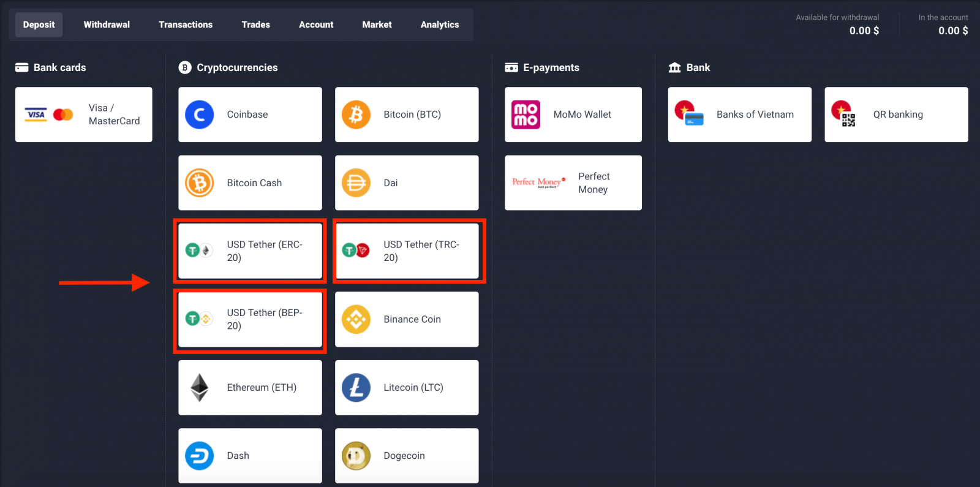The width and height of the screenshot is (980, 487).
Task: Click the Available for withdrawal amount
Action: coord(864,31)
